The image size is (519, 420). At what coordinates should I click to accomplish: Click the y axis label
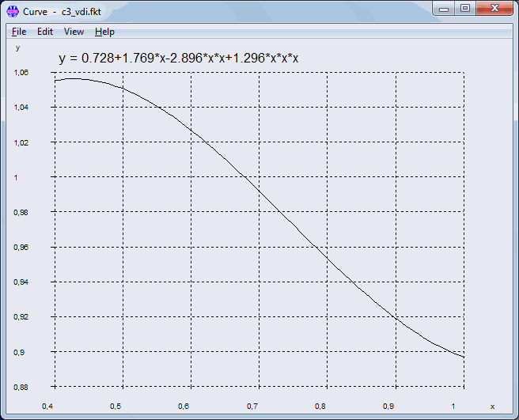(19, 47)
